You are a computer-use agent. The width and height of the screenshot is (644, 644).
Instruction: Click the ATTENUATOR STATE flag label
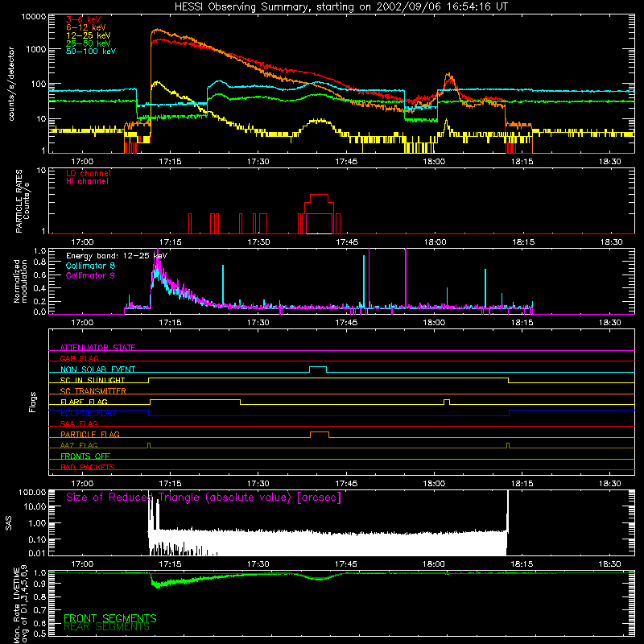coord(97,348)
